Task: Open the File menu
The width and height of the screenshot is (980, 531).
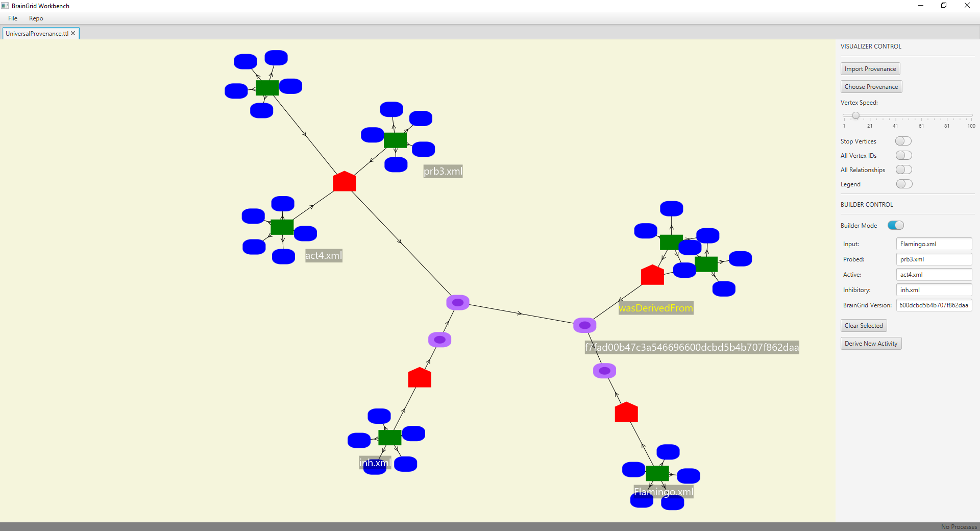Action: [13, 18]
